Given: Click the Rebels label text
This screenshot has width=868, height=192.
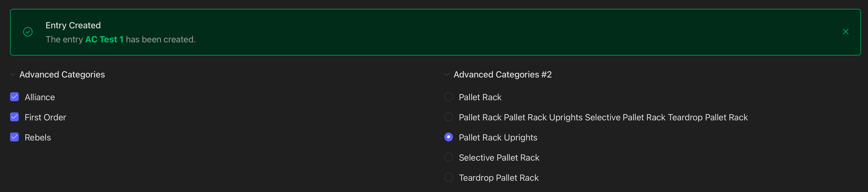Looking at the screenshot, I should [38, 138].
